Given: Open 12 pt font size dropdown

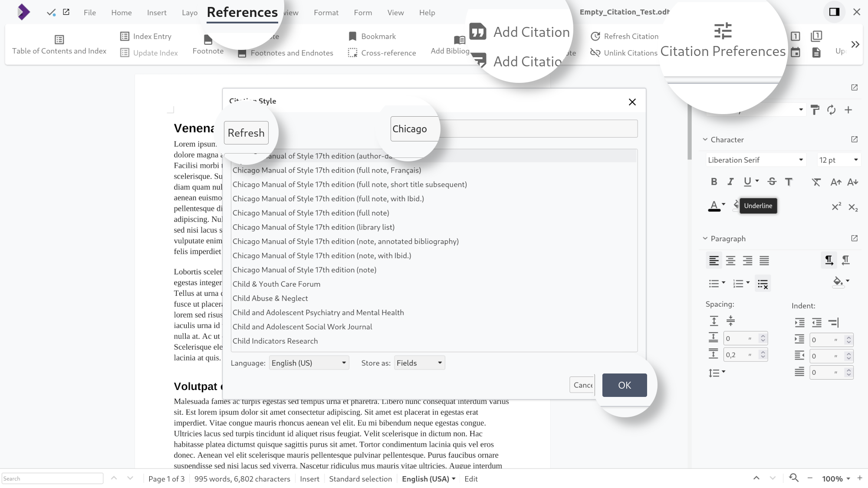Looking at the screenshot, I should coord(838,160).
